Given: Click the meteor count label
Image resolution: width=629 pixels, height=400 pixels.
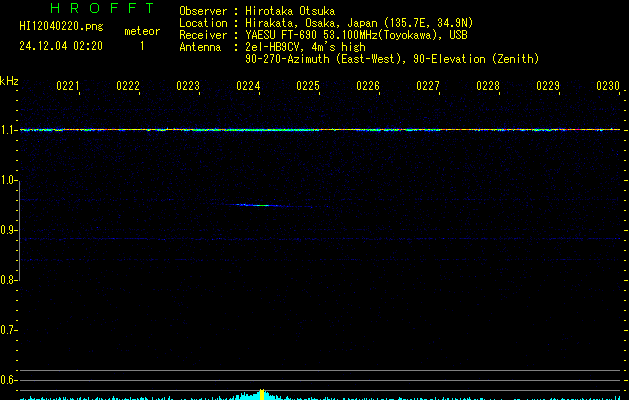Looking at the screenshot, I should (142, 31).
